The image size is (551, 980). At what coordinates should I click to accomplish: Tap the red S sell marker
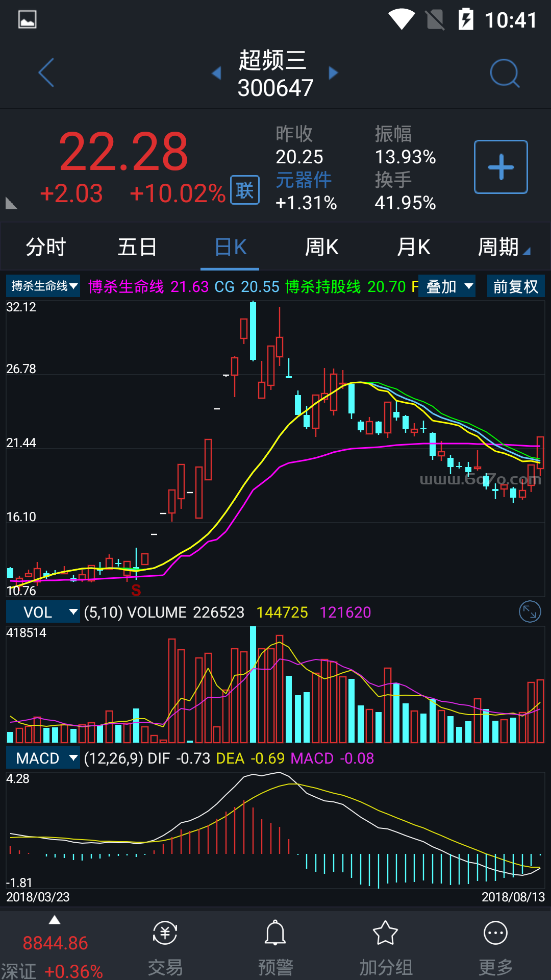pos(136,590)
